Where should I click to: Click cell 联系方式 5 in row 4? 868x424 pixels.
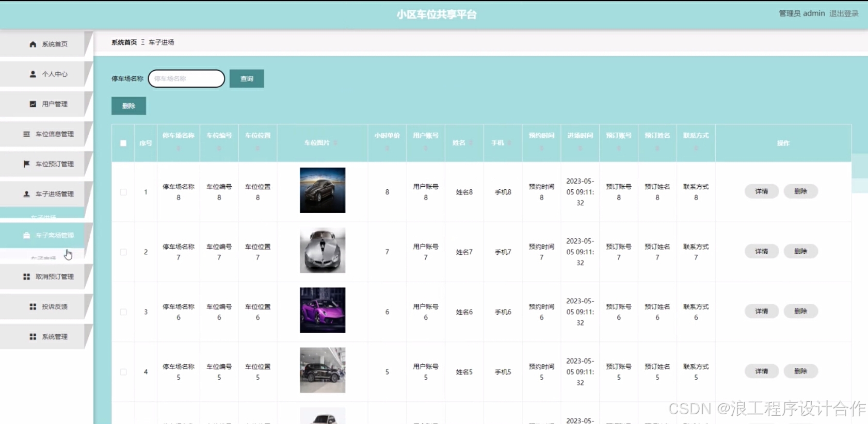[696, 372]
